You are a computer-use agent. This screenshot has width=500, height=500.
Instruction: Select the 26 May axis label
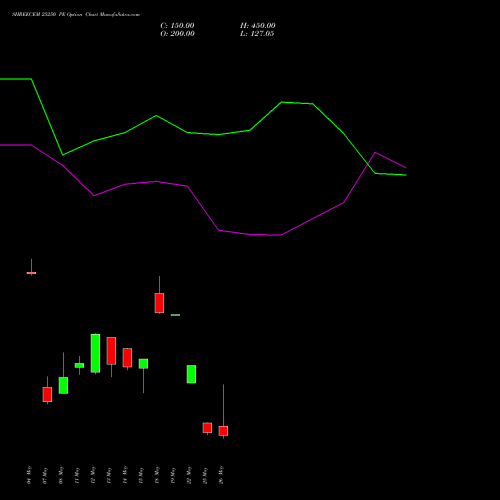tap(221, 475)
